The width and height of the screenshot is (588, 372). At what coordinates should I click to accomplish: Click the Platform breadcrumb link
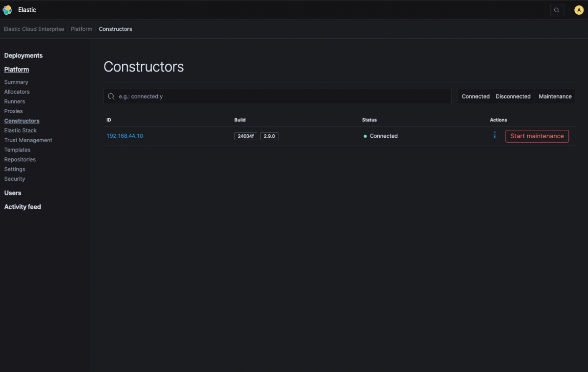81,29
